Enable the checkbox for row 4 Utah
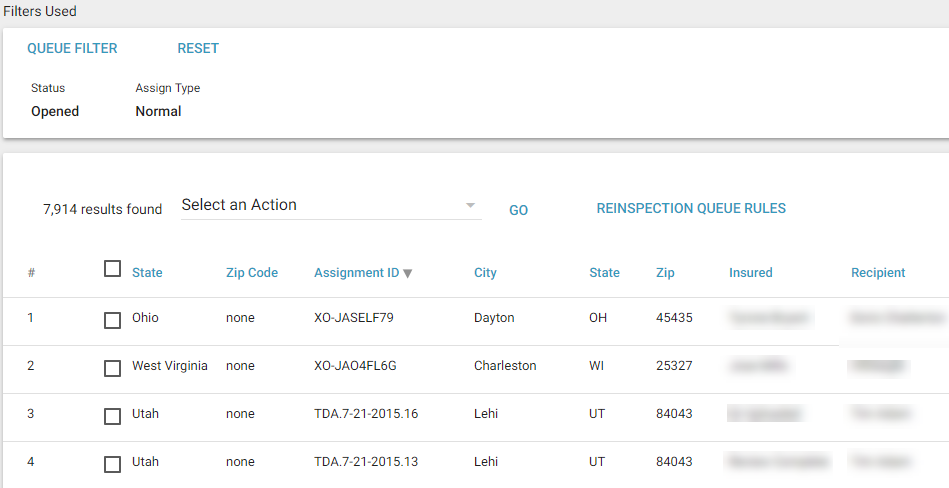 pyautogui.click(x=113, y=465)
